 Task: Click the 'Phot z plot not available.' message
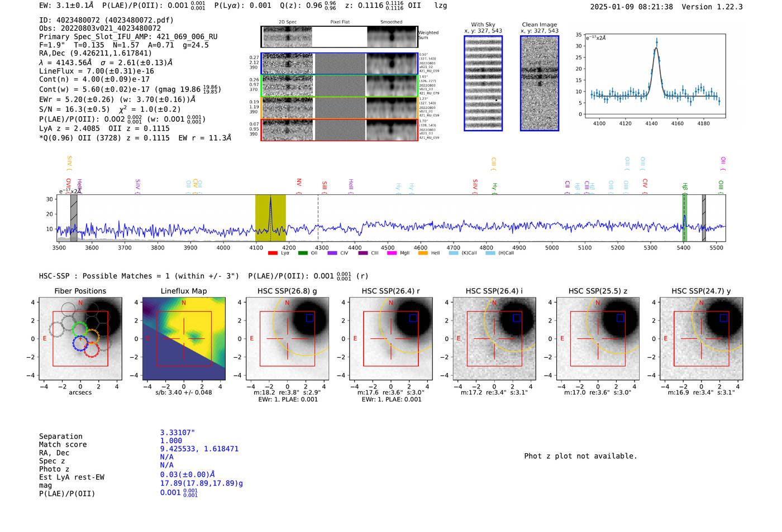point(580,456)
